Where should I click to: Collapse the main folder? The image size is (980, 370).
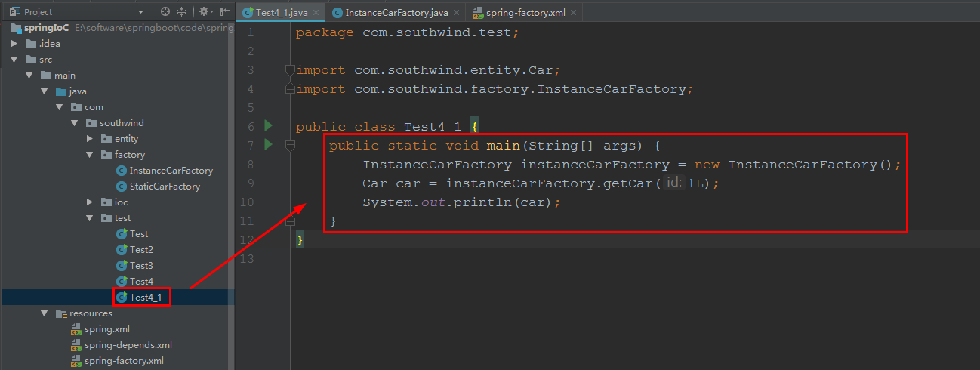[29, 75]
